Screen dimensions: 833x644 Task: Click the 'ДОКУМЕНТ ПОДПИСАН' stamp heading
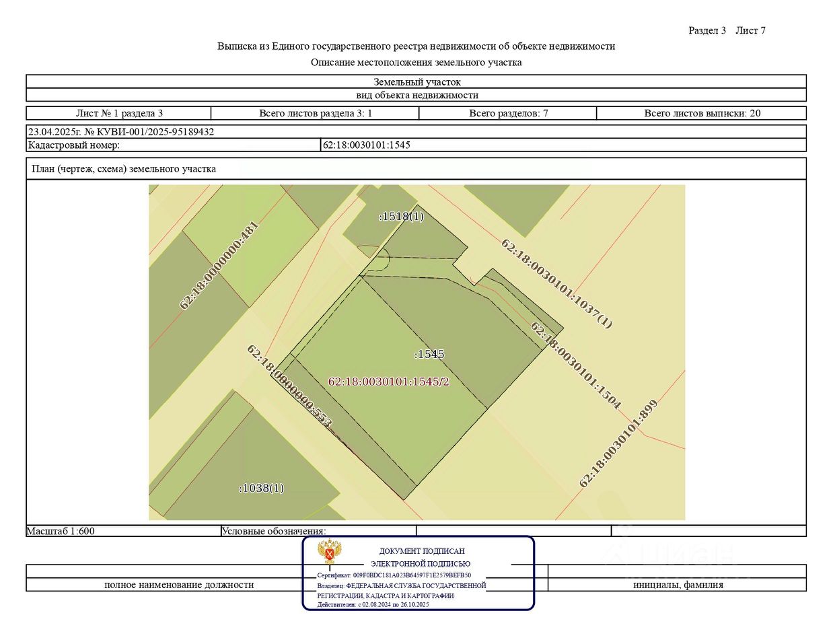point(422,551)
